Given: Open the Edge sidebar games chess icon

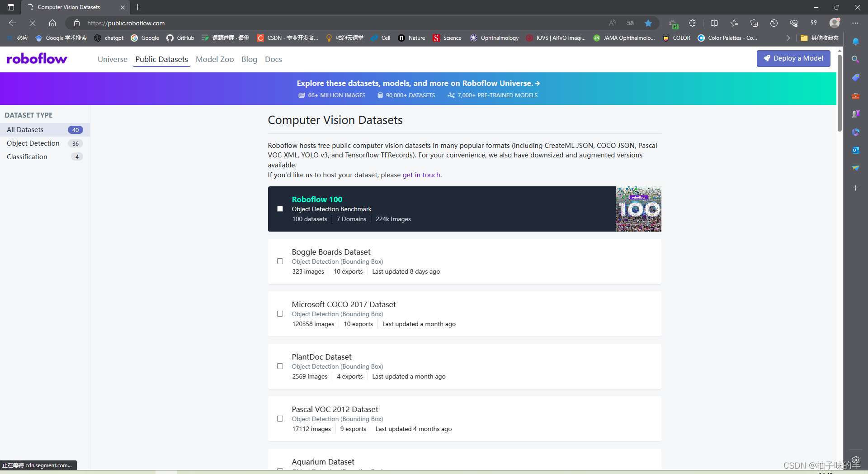Looking at the screenshot, I should pos(855,114).
